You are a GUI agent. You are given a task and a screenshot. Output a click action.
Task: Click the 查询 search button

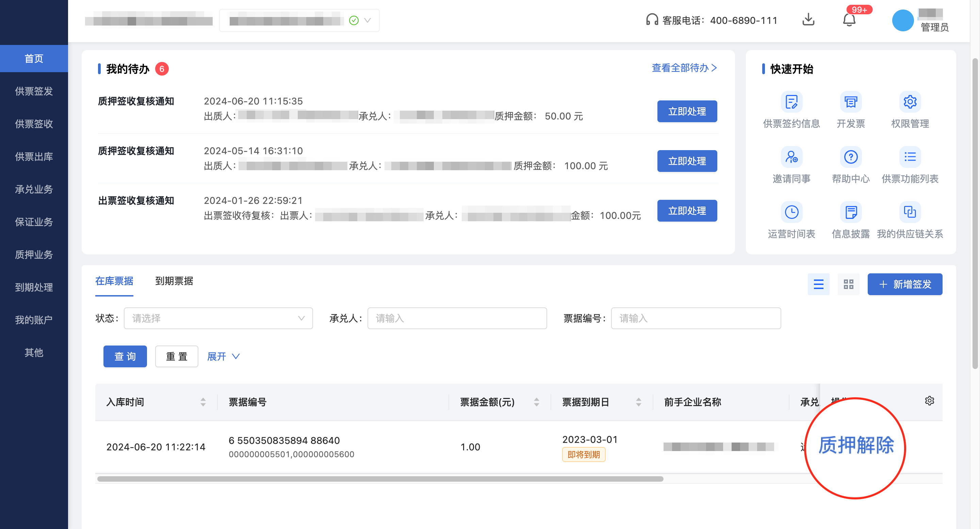[125, 356]
